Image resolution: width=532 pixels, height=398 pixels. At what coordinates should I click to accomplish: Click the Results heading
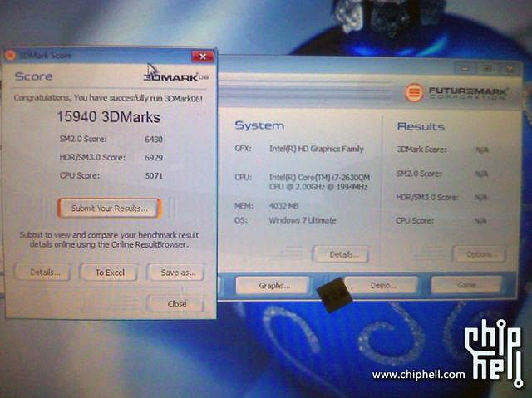(x=421, y=127)
